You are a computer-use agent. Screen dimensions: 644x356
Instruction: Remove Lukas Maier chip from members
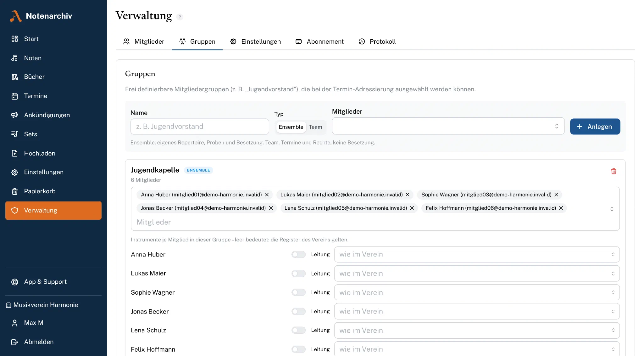coord(408,195)
